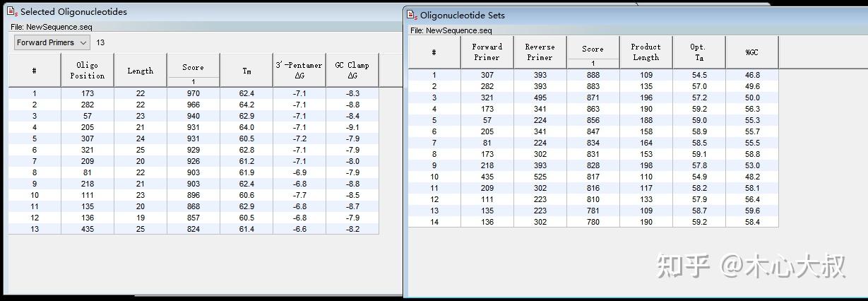
Task: Click Tm value 64.2
Action: (x=246, y=105)
